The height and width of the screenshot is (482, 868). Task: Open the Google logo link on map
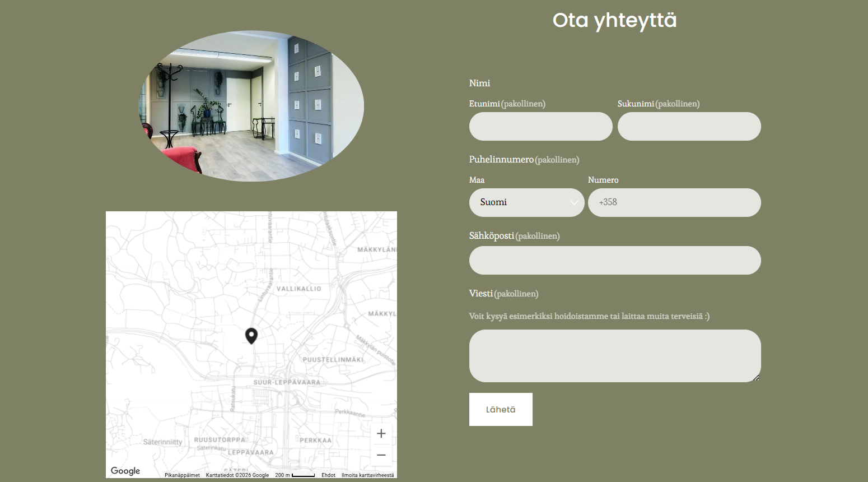click(125, 471)
